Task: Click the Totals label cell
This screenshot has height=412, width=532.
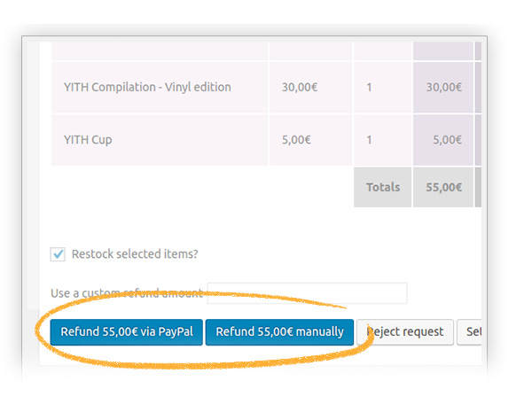Action: click(x=383, y=187)
